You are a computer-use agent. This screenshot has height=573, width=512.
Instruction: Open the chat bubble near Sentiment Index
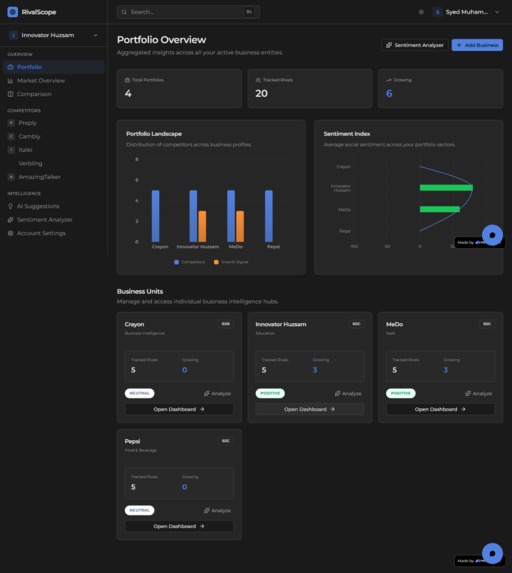pos(492,235)
